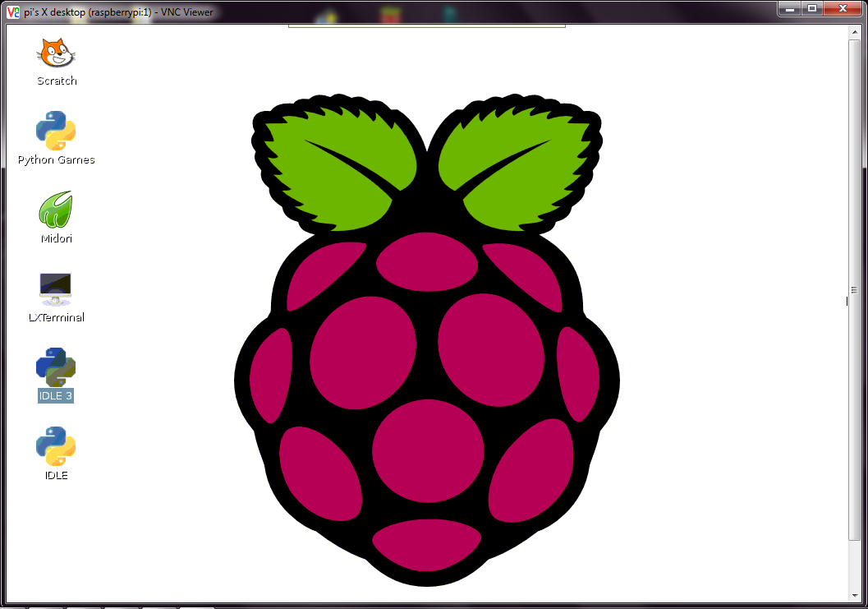Click the highlighted 'IDLE 3' label
The image size is (868, 609).
[55, 395]
